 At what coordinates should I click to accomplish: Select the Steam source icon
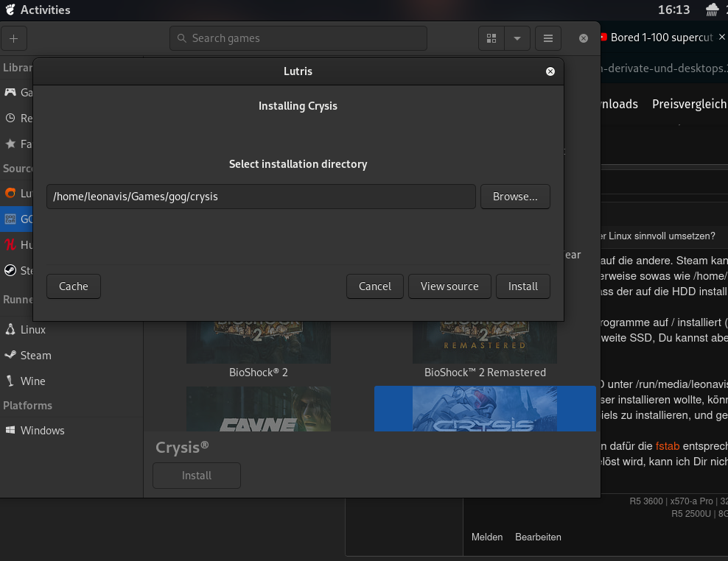pos(10,270)
